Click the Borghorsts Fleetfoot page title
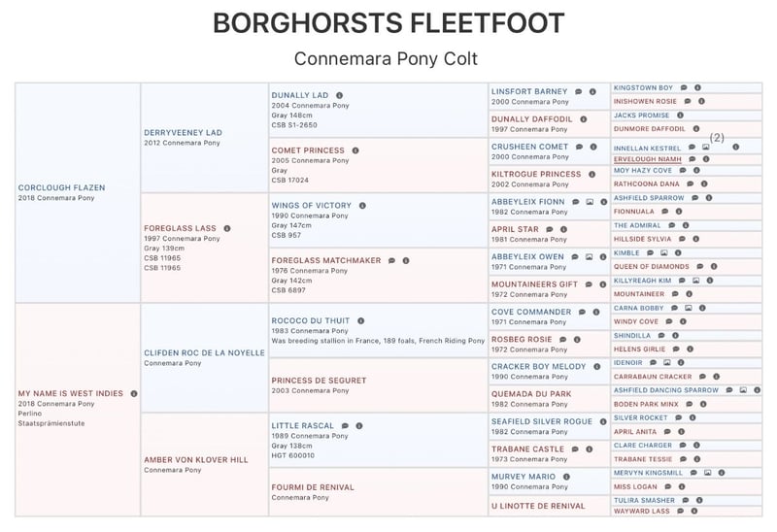Screen dimensions: 777x532 [388, 23]
